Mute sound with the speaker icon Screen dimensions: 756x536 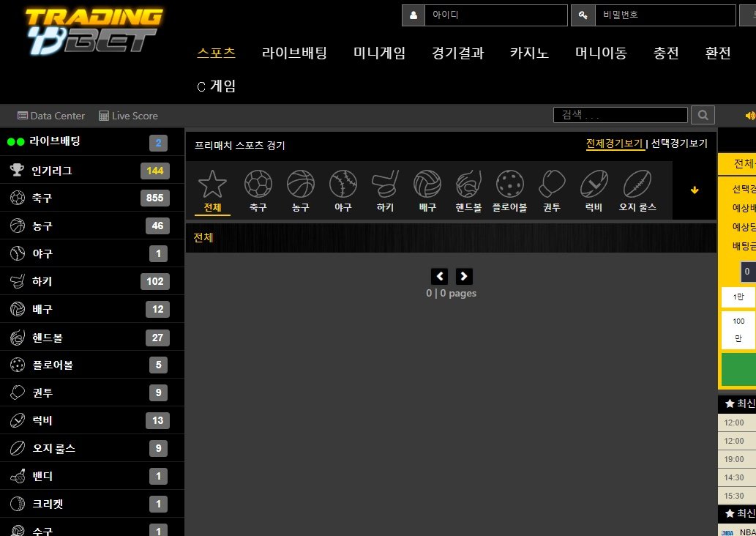(750, 115)
